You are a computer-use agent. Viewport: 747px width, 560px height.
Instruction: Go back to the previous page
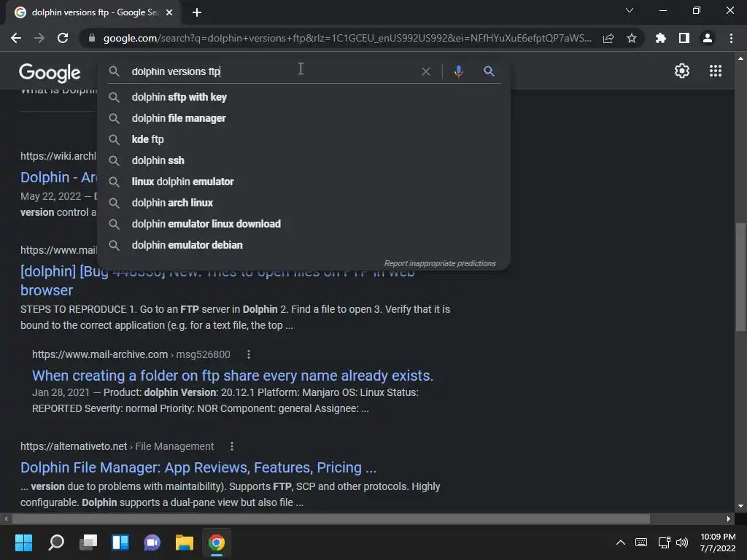pyautogui.click(x=16, y=38)
